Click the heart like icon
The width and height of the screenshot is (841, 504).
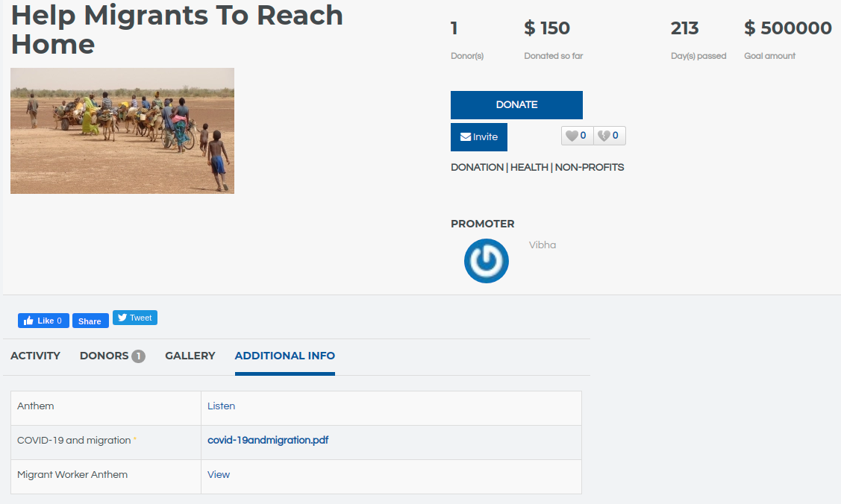[x=572, y=136]
